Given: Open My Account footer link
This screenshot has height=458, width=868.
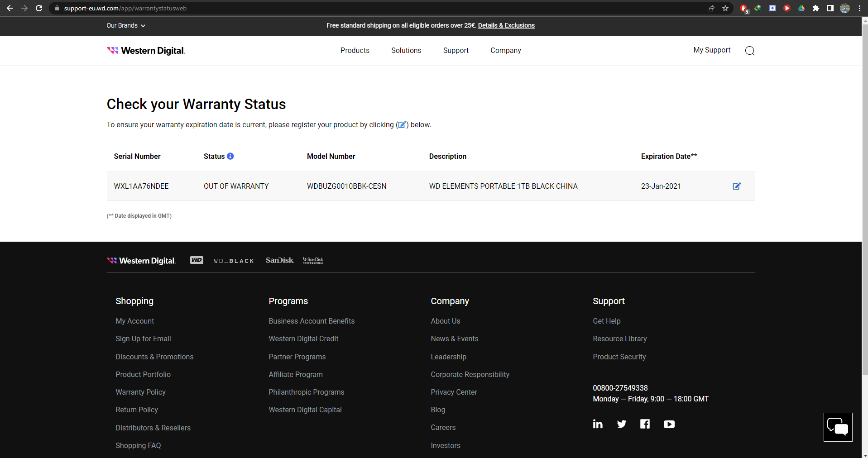Looking at the screenshot, I should click(x=134, y=321).
